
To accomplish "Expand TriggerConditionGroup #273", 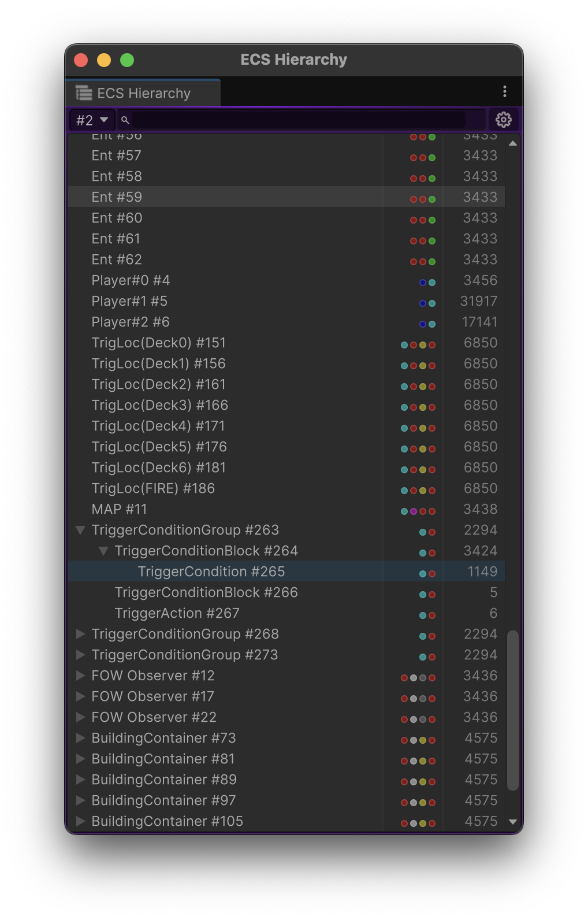I will click(x=81, y=655).
